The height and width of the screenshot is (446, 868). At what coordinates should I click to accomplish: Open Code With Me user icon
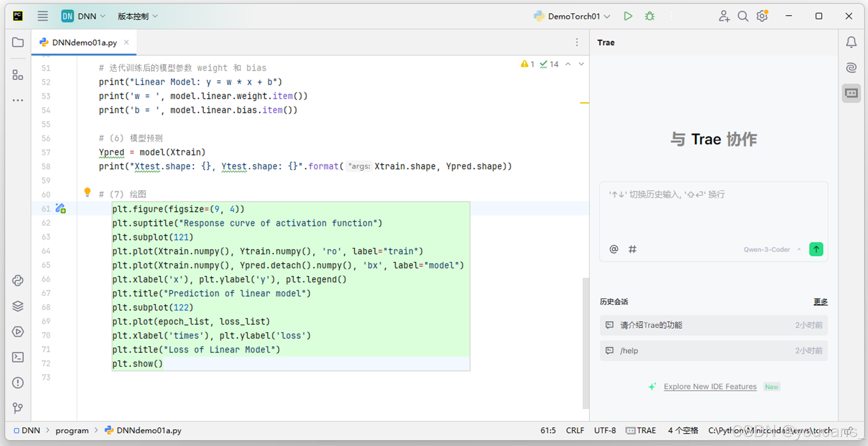(x=723, y=17)
